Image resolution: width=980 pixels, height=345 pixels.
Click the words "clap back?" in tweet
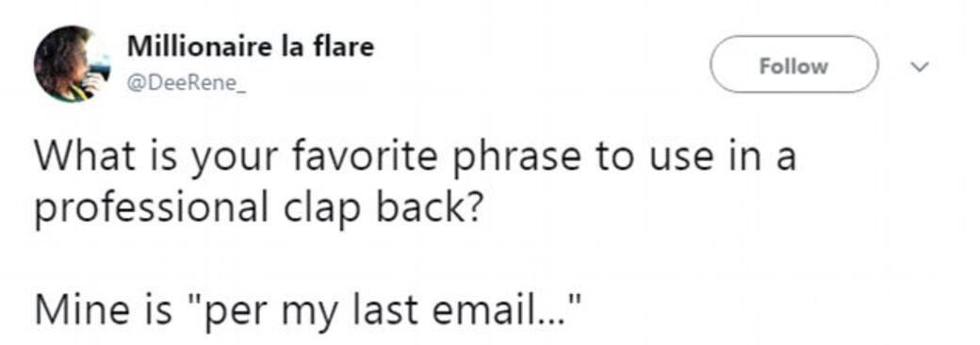coord(382,212)
